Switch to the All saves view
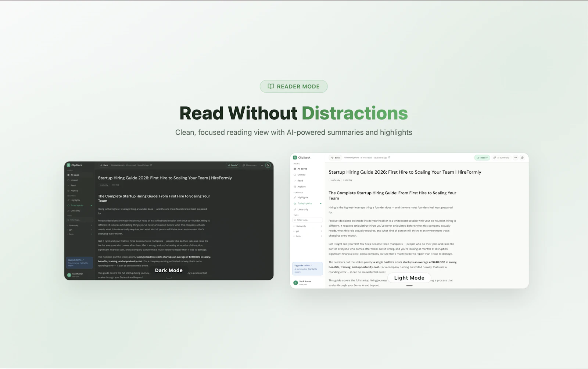This screenshot has height=369, width=588. (x=302, y=168)
